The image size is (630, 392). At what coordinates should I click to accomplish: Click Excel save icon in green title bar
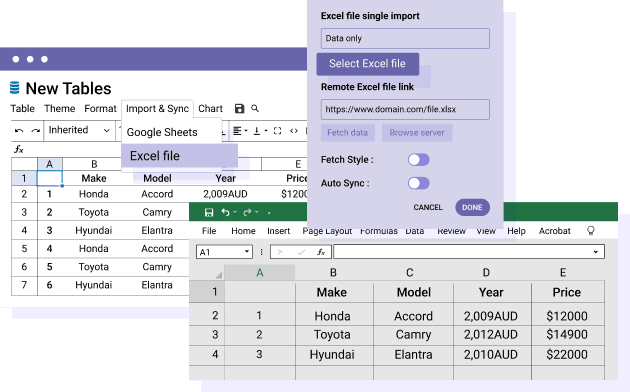point(209,212)
